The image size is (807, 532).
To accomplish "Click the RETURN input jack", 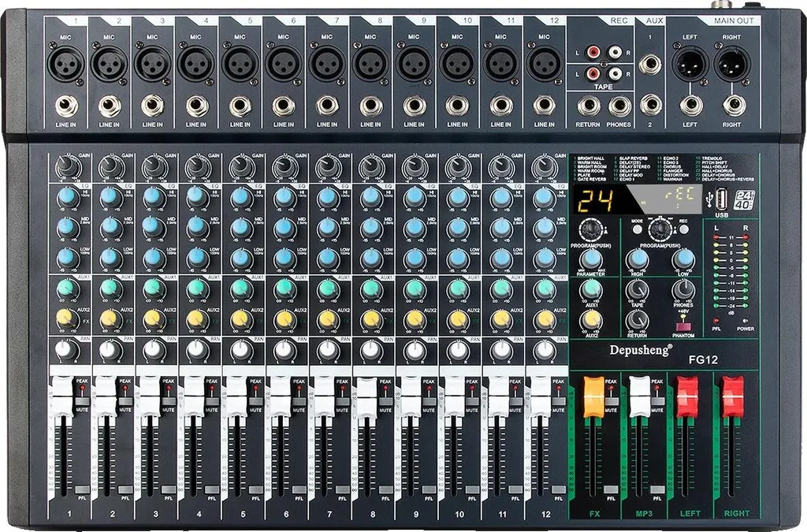I will pyautogui.click(x=588, y=106).
